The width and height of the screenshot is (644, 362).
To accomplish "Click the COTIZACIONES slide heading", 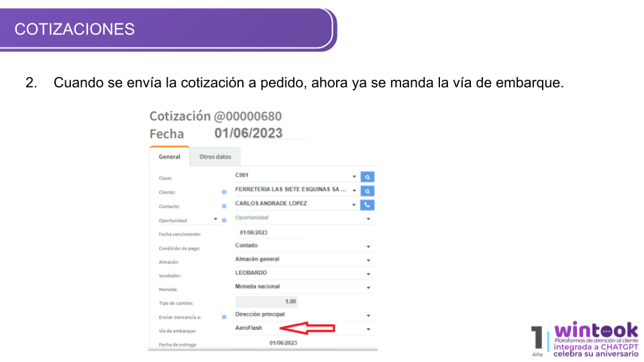I will (74, 29).
